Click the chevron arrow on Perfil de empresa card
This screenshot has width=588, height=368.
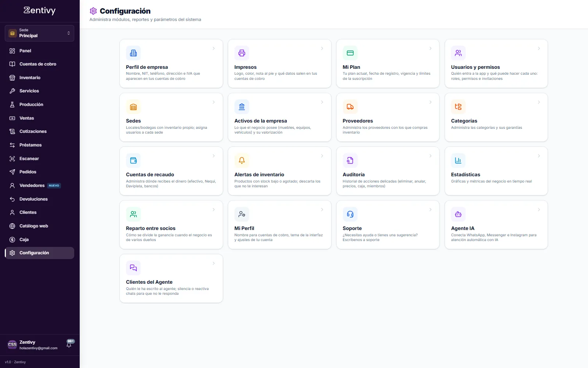coord(214,49)
